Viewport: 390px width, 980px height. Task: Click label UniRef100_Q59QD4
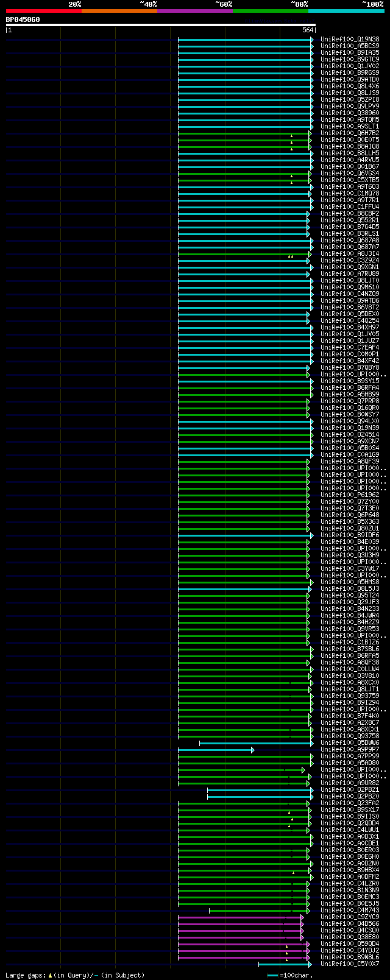tap(350, 944)
